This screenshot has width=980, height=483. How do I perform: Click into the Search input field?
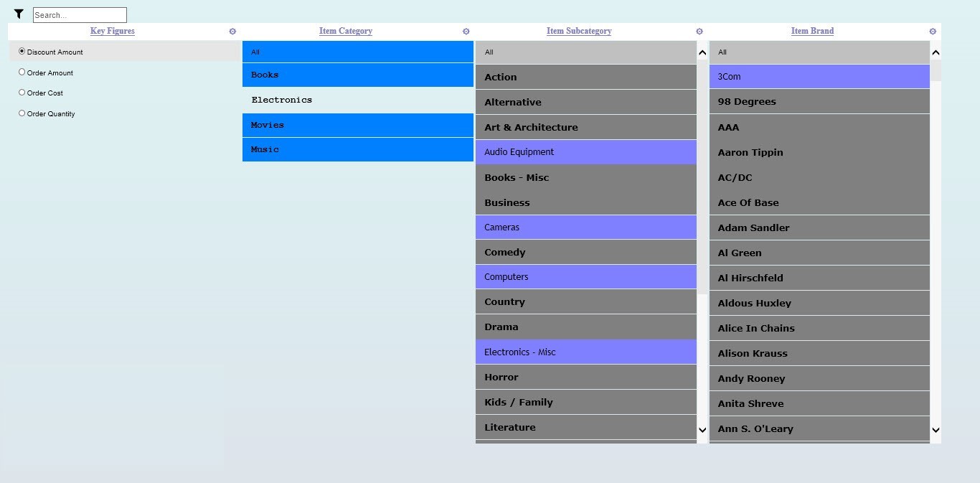(80, 15)
